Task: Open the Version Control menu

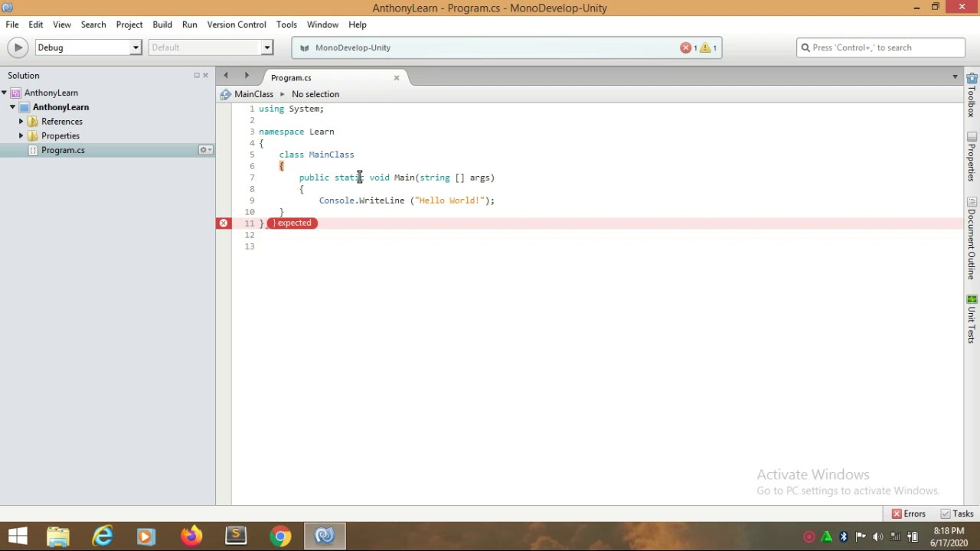Action: [x=237, y=24]
